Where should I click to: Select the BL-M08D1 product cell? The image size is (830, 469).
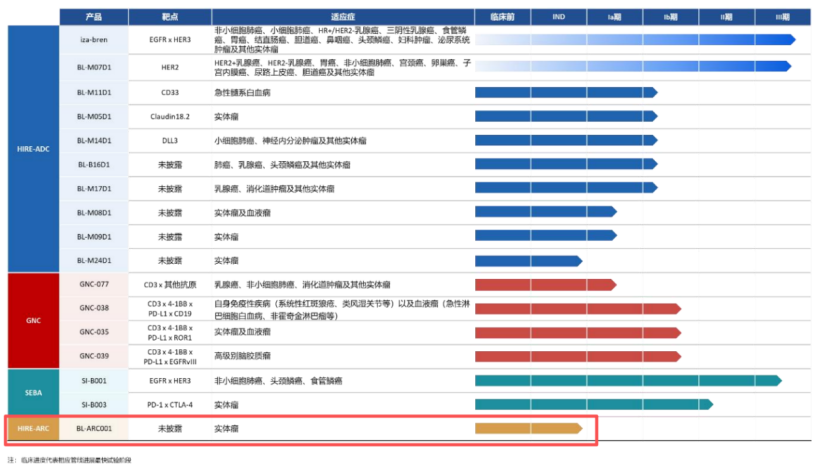point(94,213)
